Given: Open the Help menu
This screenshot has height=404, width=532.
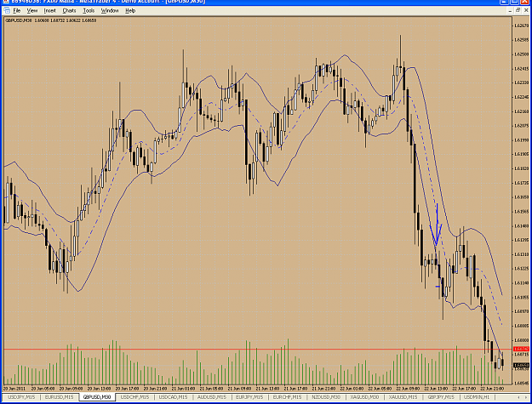Looking at the screenshot, I should [x=130, y=11].
